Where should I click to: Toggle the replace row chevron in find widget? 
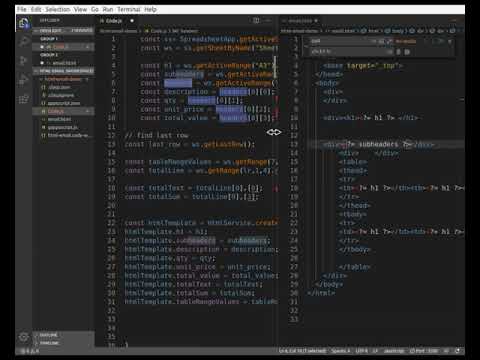(306, 46)
